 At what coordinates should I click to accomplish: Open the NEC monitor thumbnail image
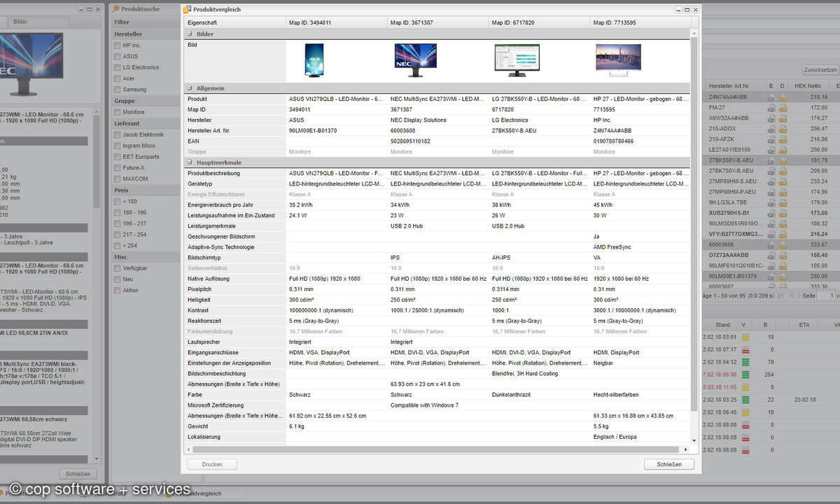click(415, 60)
